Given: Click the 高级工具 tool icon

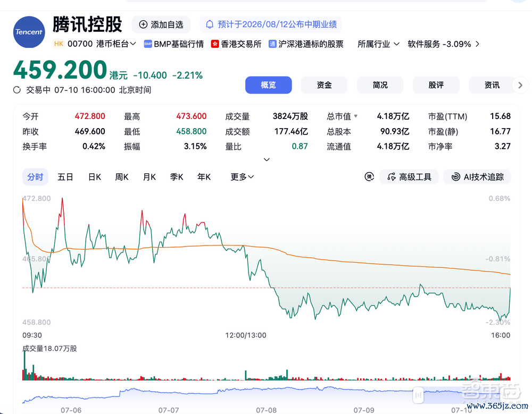Looking at the screenshot, I should coord(391,176).
